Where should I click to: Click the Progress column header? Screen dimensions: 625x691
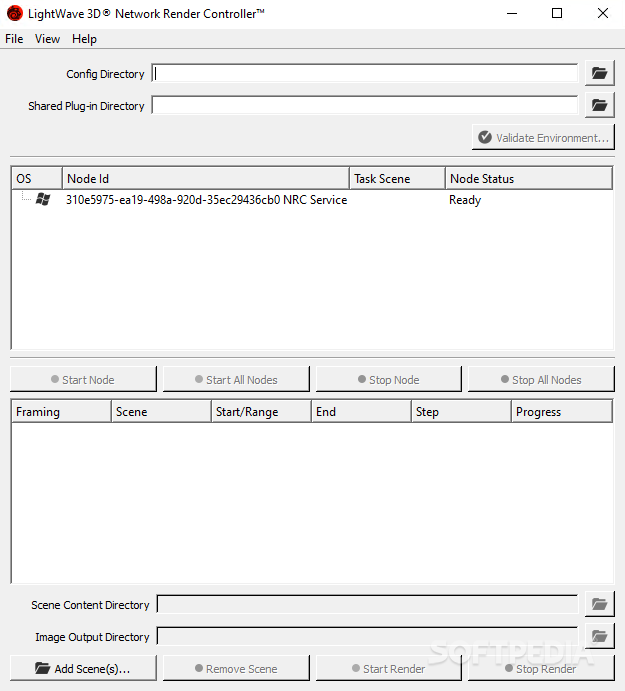[562, 411]
